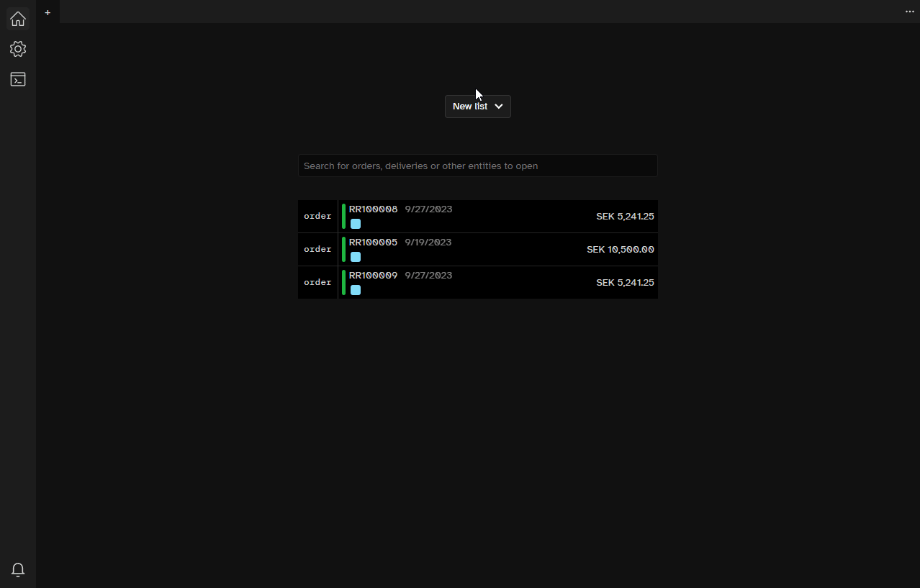The image size is (920, 588).
Task: Click the date 9/27/2023 on order RR100009
Action: (x=428, y=275)
